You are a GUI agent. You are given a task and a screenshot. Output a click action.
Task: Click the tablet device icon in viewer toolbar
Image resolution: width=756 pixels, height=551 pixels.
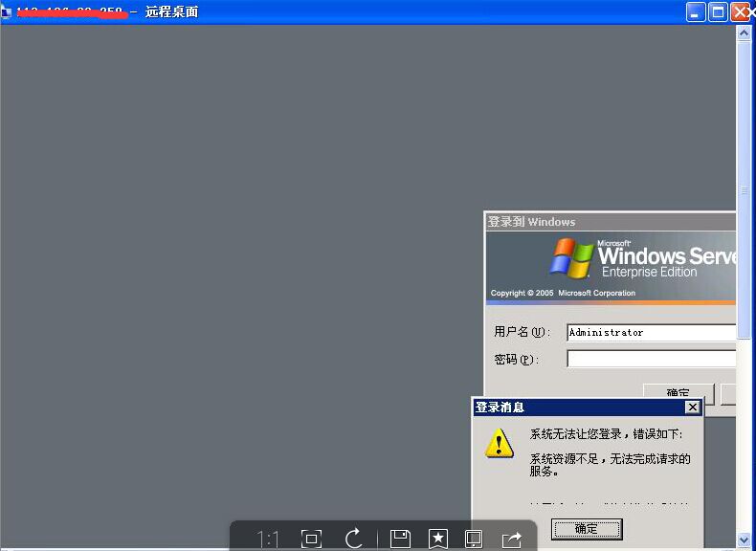pyautogui.click(x=474, y=539)
